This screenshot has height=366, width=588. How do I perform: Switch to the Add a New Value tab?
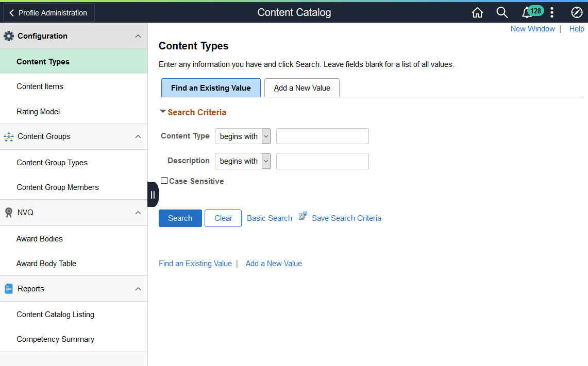301,88
